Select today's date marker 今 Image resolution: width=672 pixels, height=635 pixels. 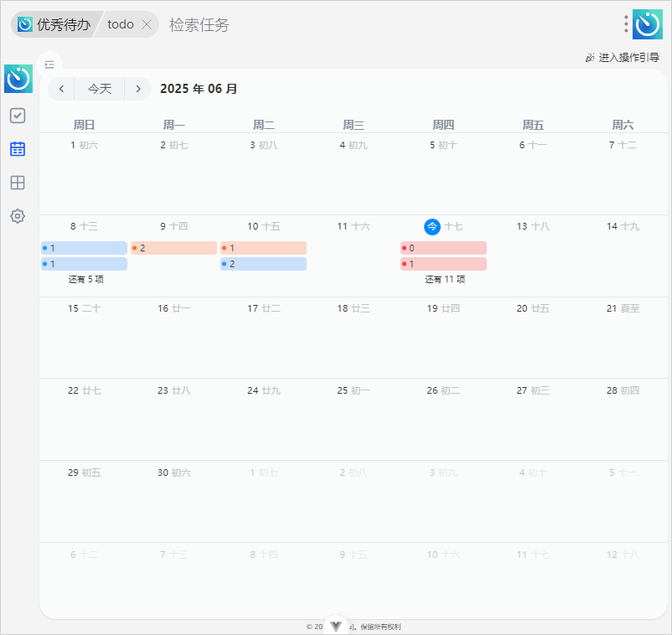[432, 227]
